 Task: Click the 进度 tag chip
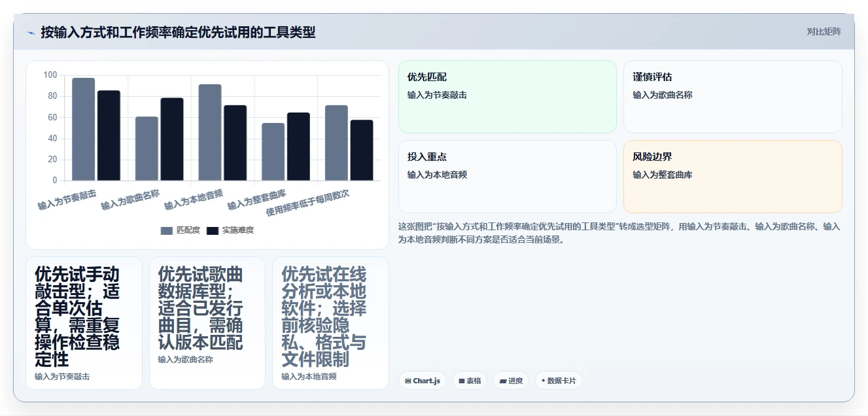point(511,381)
